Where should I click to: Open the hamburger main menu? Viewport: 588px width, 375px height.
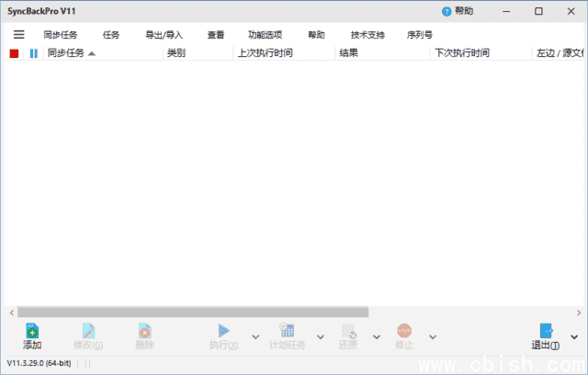pyautogui.click(x=18, y=35)
